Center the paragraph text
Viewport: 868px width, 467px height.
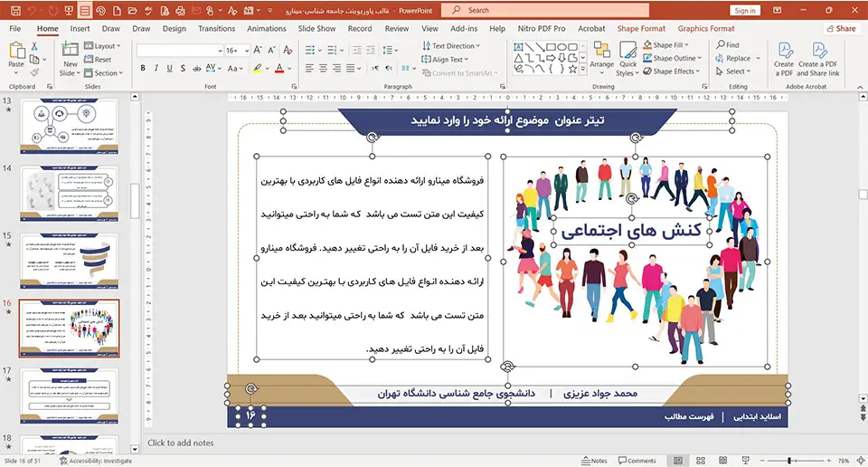(323, 68)
